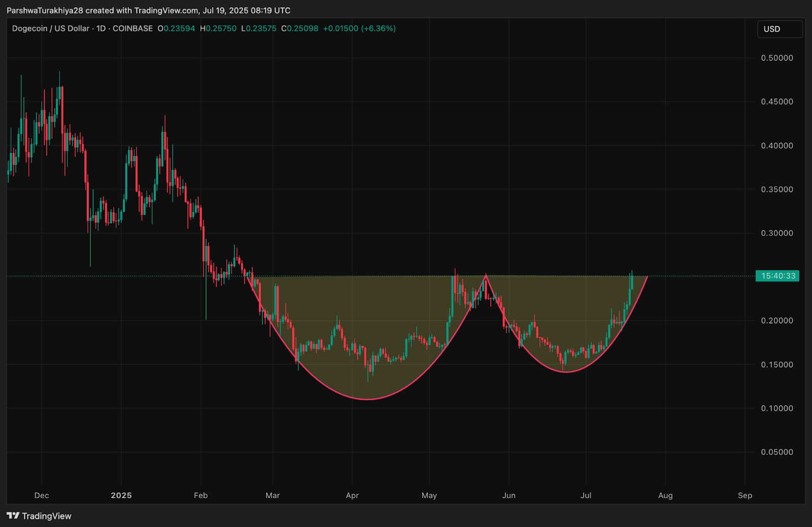Click the green countdown price label 15:40:33
This screenshot has width=812, height=527.
click(x=777, y=276)
